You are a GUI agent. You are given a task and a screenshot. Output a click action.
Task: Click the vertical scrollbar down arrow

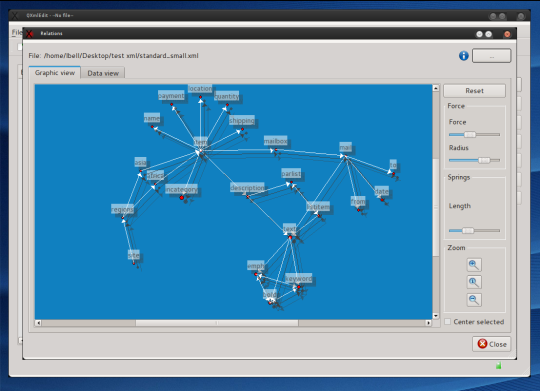point(436,316)
